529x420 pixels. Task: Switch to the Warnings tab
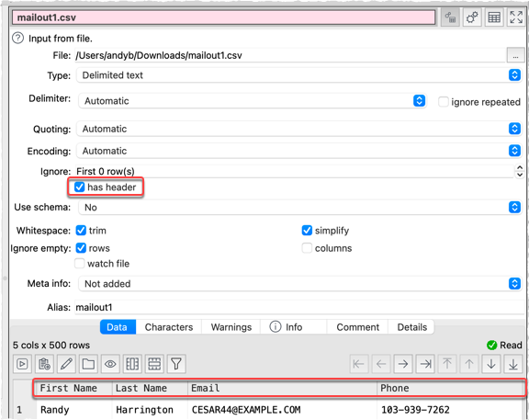tap(231, 327)
